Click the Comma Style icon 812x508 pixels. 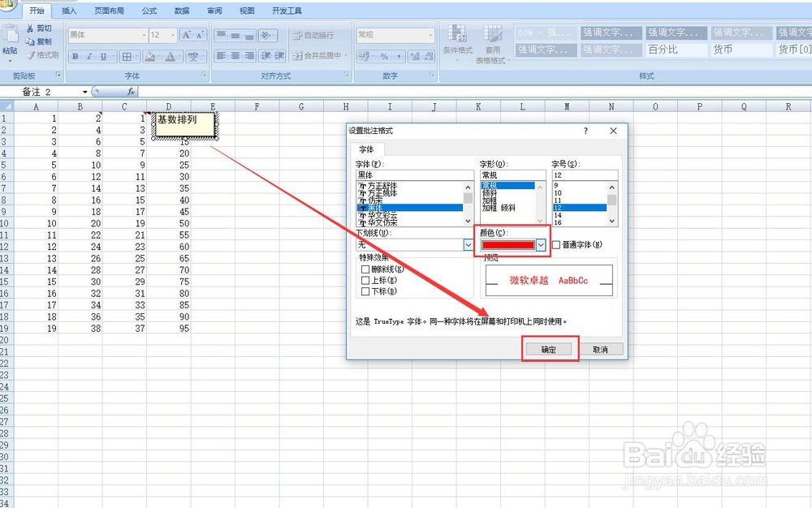tap(398, 56)
